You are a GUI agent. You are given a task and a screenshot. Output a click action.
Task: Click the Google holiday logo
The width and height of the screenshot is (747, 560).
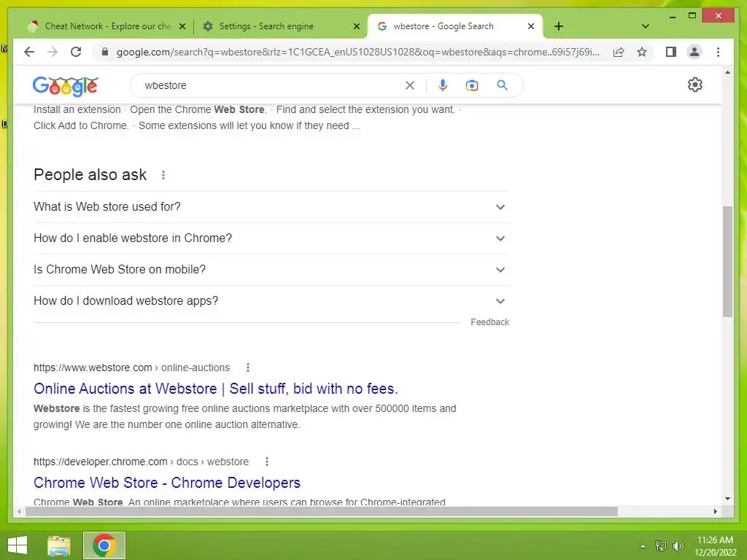66,86
